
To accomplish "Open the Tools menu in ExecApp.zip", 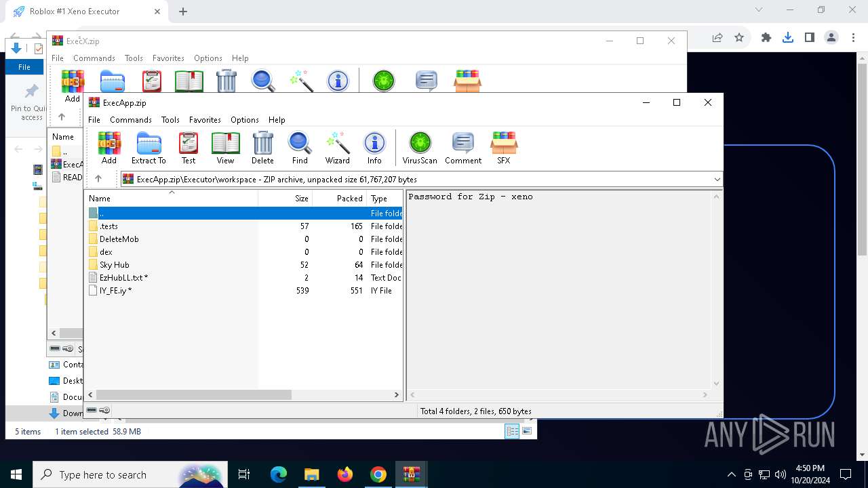I will 170,119.
